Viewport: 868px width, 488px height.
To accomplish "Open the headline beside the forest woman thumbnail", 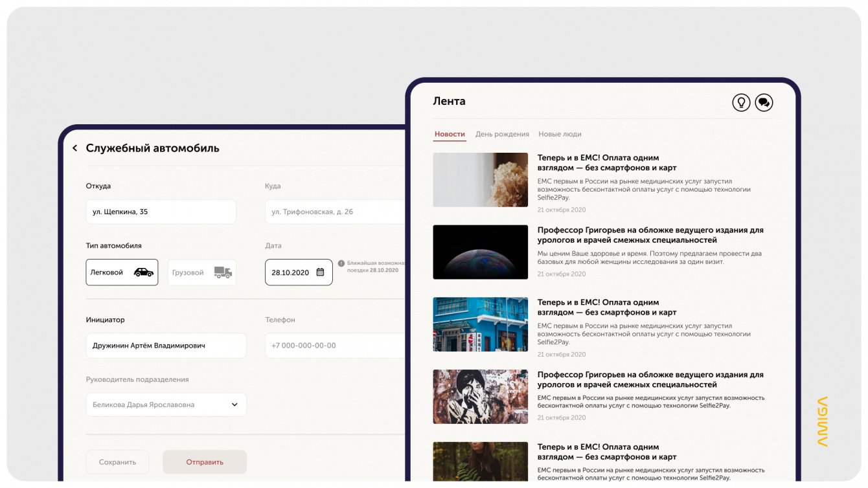I will (x=607, y=452).
